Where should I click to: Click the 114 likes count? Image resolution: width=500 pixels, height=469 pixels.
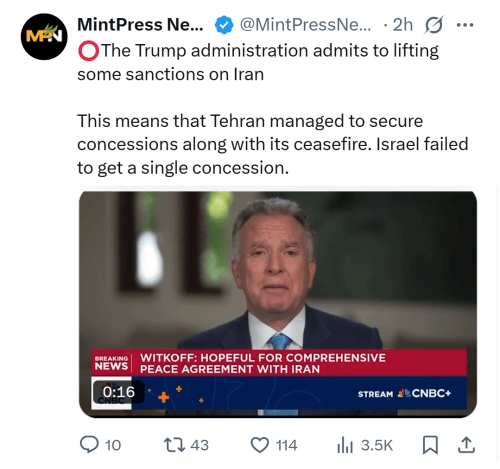(x=286, y=446)
